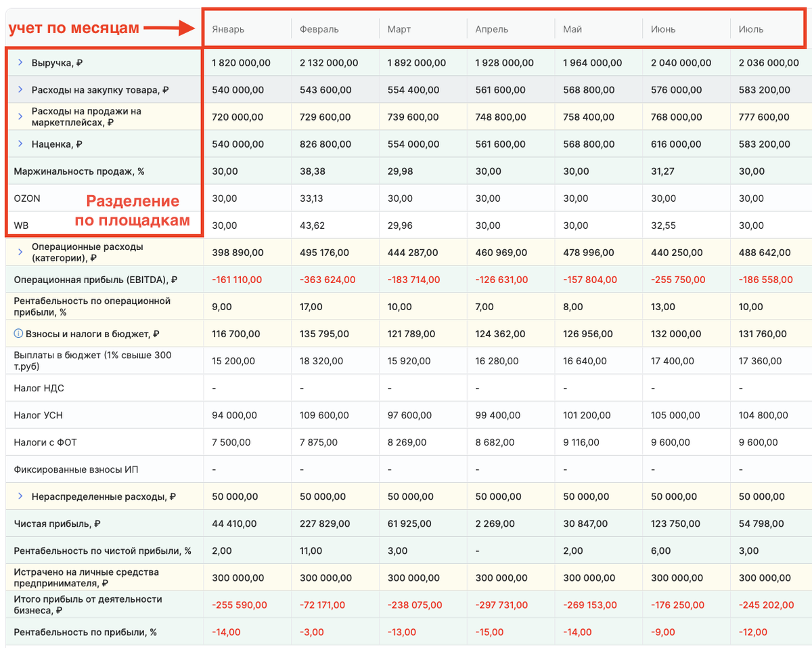This screenshot has width=812, height=648.
Task: Select the Июнь column header
Action: [x=663, y=29]
